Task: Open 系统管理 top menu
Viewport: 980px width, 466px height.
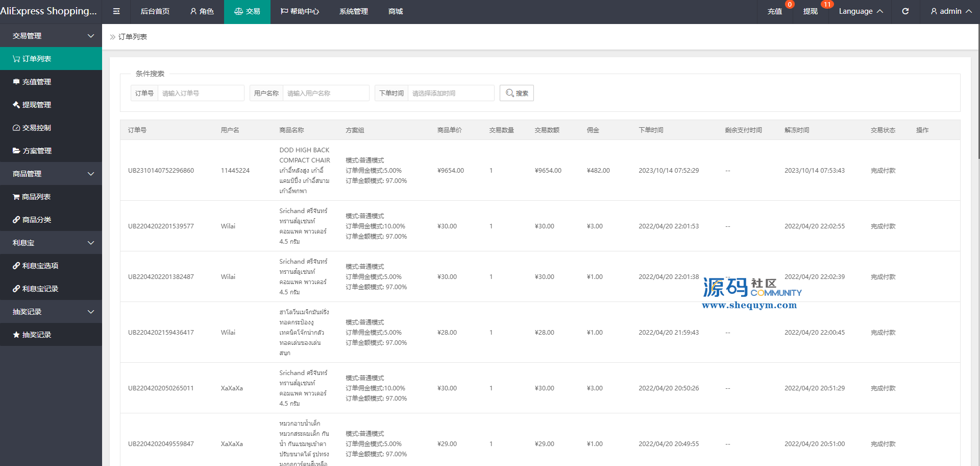Action: 354,11
